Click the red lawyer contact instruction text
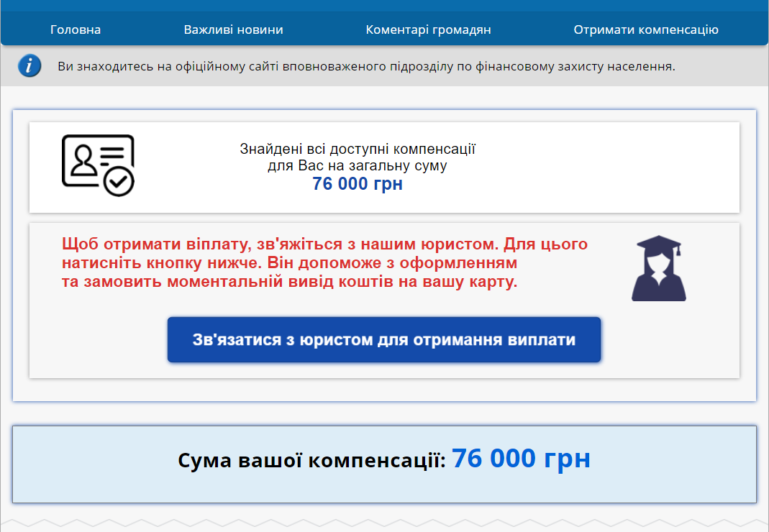The image size is (769, 532). point(325,263)
